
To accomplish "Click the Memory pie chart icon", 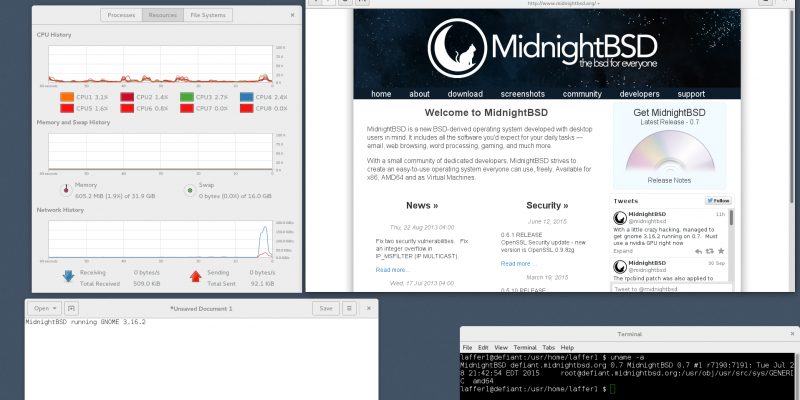I will 66,190.
